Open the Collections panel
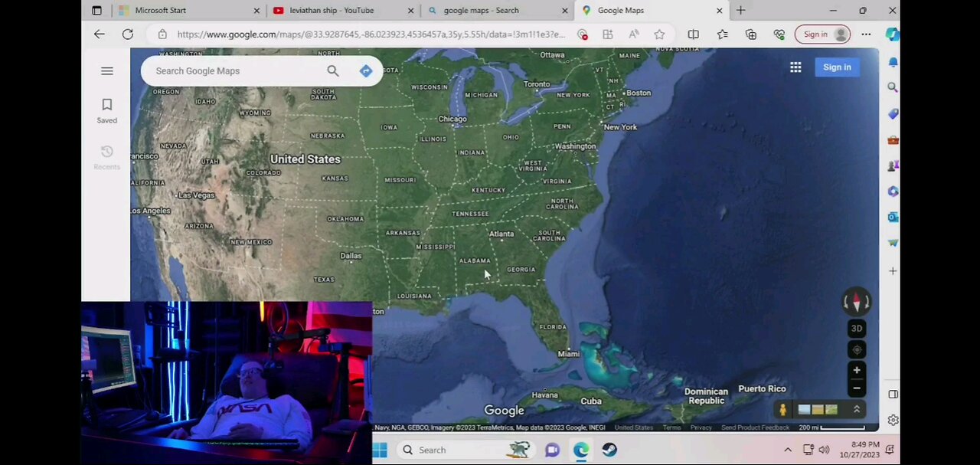Image resolution: width=980 pixels, height=465 pixels. coord(750,34)
